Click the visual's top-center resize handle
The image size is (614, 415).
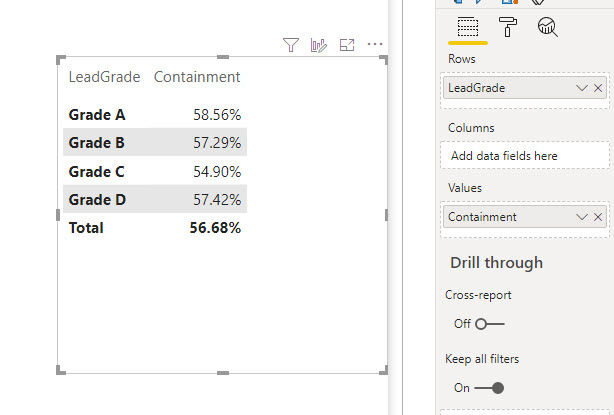[223, 57]
